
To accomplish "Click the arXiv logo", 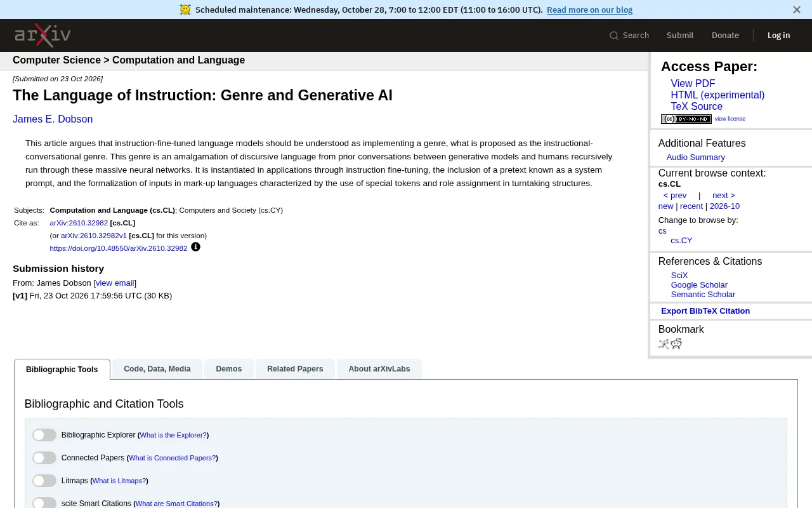I will click(43, 36).
